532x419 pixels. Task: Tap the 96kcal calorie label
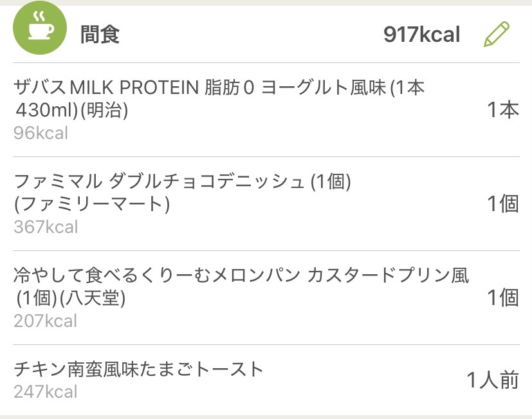coord(41,133)
